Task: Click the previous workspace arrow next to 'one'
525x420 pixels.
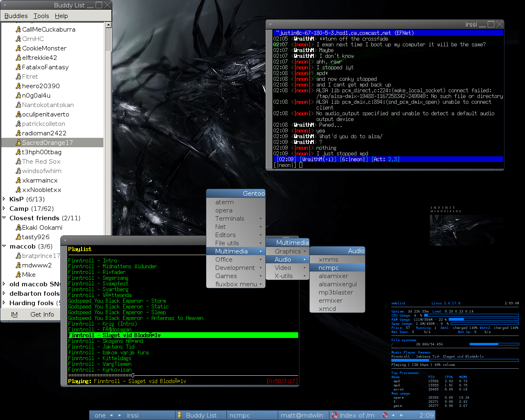Action: tap(111, 415)
